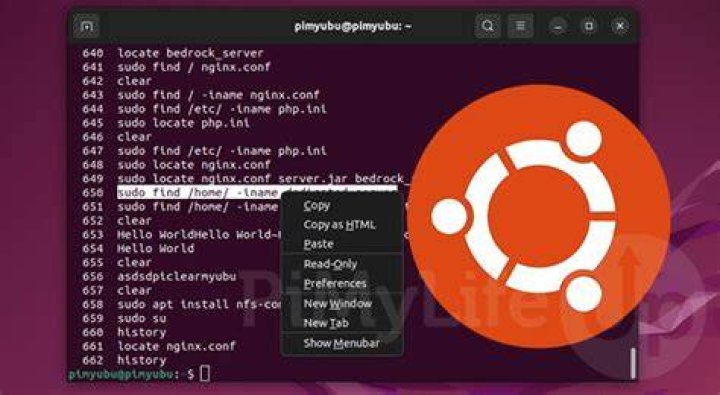Screen dimensions: 720x395
Task: Maximize the terminal window
Action: (x=589, y=26)
